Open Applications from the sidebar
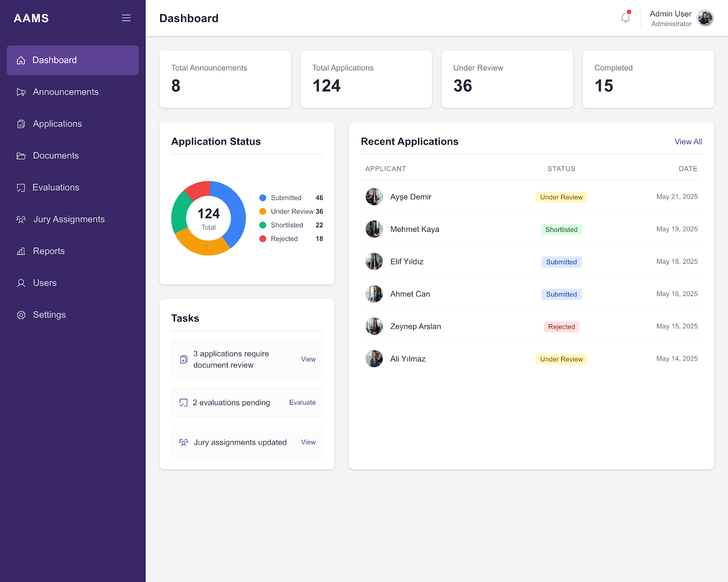Viewport: 728px width, 582px height. coord(73,124)
